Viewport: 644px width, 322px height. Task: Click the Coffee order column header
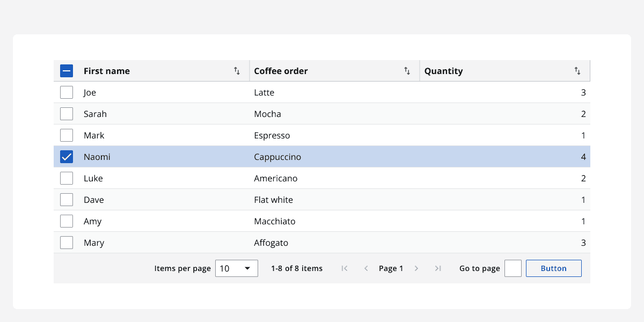[281, 70]
